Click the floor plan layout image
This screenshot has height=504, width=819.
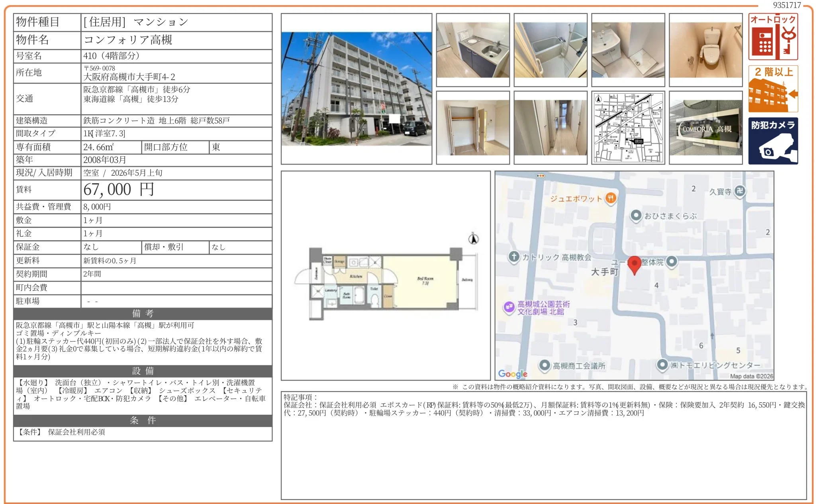click(x=386, y=284)
